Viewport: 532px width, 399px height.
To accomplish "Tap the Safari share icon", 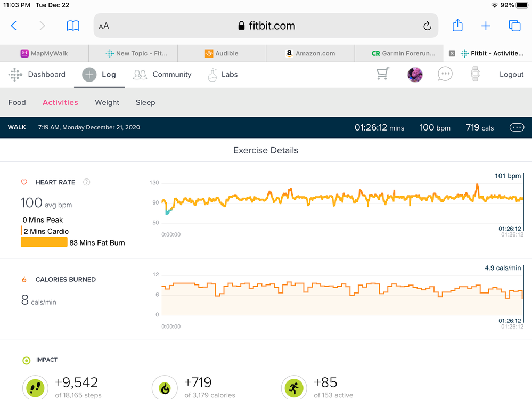I will [x=457, y=26].
